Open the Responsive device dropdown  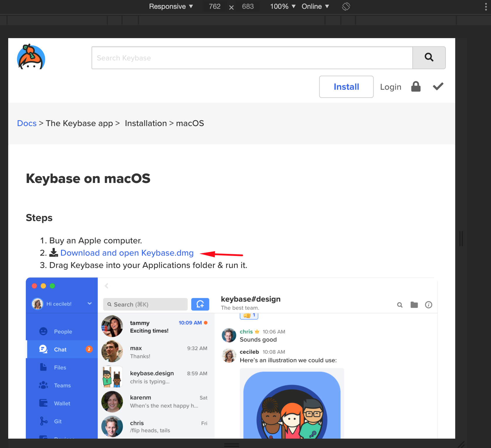[171, 6]
